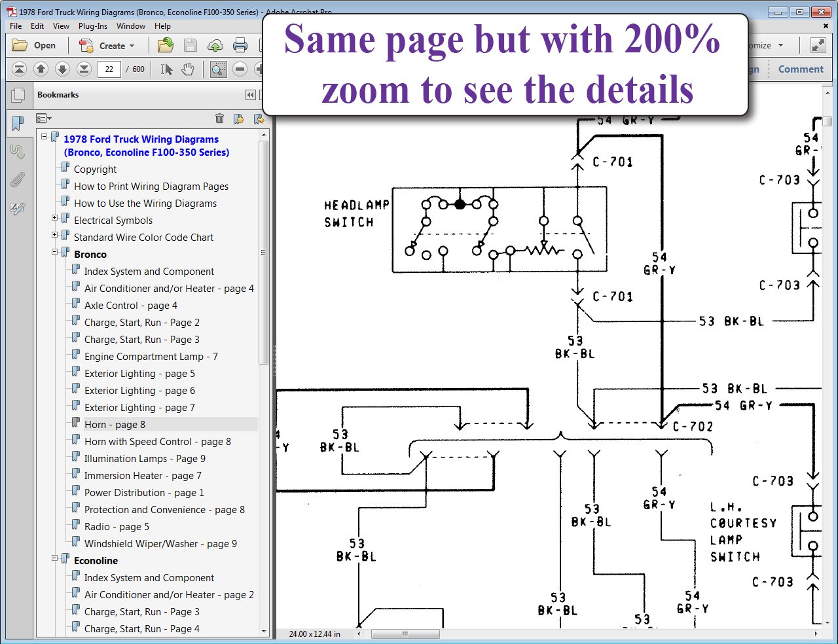The height and width of the screenshot is (644, 838).
Task: Open the Plug-Ins menu
Action: [92, 26]
